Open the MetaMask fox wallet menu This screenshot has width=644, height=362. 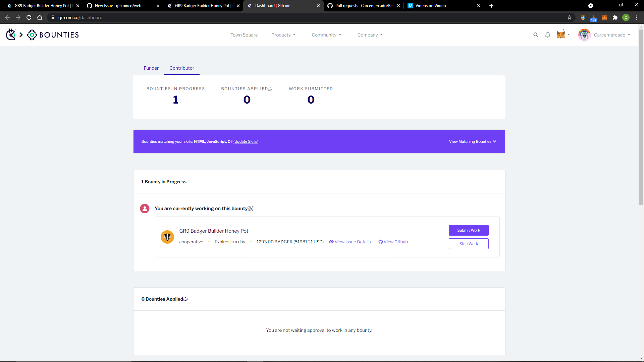pyautogui.click(x=563, y=35)
